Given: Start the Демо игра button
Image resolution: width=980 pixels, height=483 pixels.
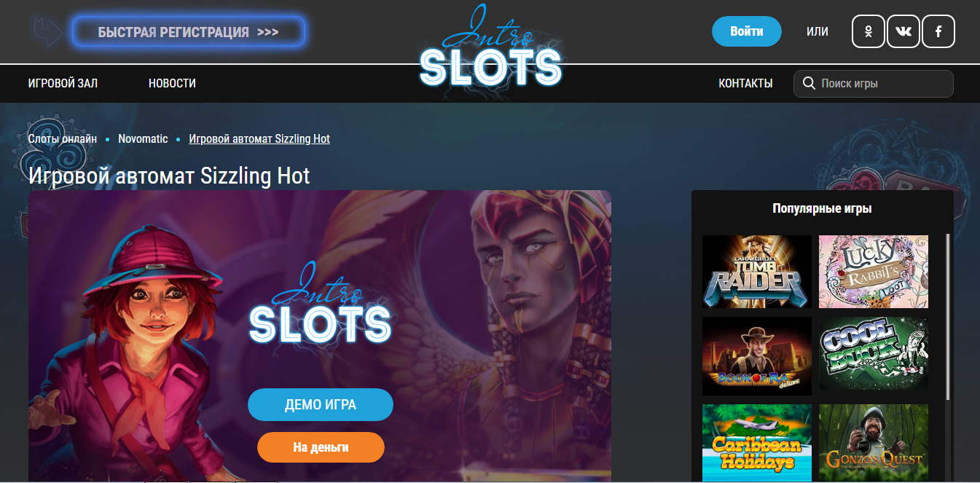Looking at the screenshot, I should (x=321, y=405).
